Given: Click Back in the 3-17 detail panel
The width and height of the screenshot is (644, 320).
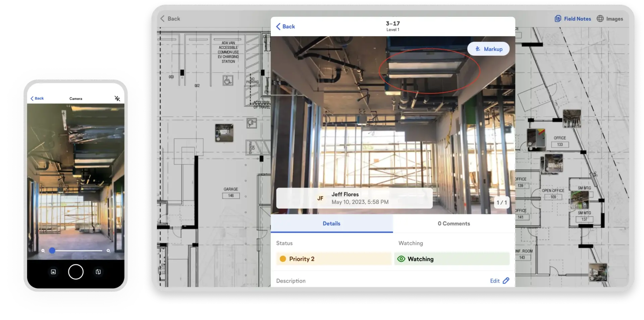Looking at the screenshot, I should coord(285,26).
